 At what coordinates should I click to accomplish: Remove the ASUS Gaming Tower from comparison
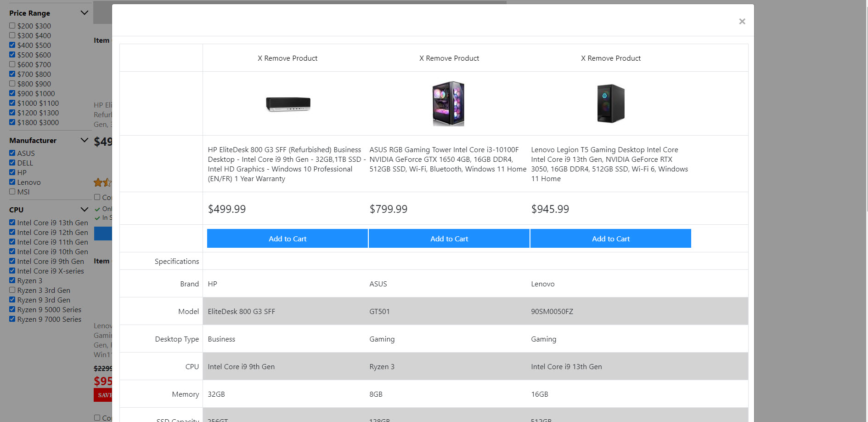pyautogui.click(x=449, y=58)
